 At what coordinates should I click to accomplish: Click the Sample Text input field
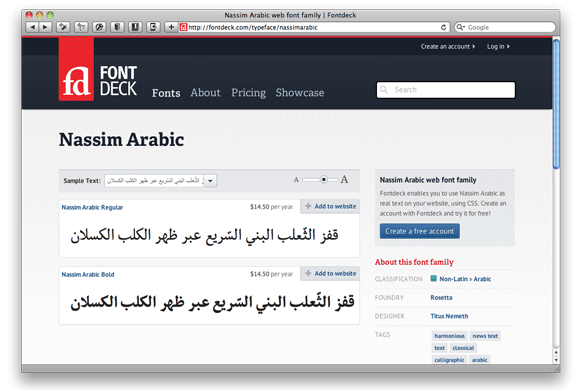(154, 181)
